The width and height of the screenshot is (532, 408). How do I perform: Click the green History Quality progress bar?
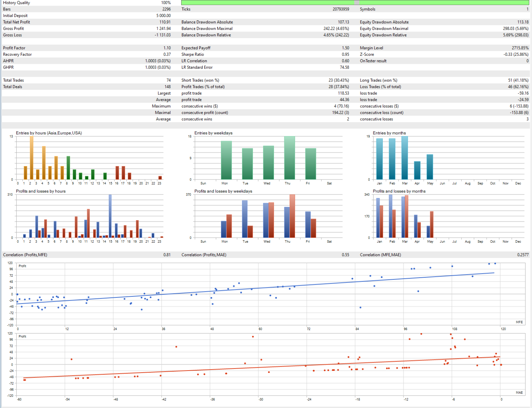pyautogui.click(x=267, y=2)
